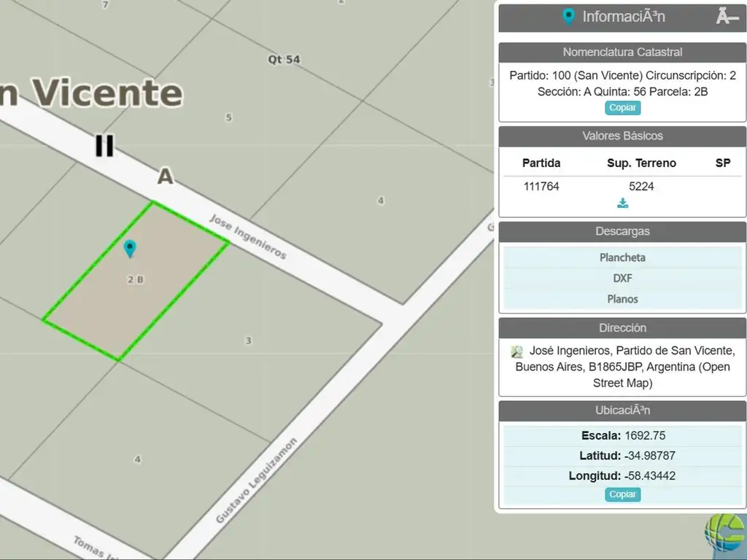The width and height of the screenshot is (747, 560).
Task: Open the Planos download
Action: point(622,299)
